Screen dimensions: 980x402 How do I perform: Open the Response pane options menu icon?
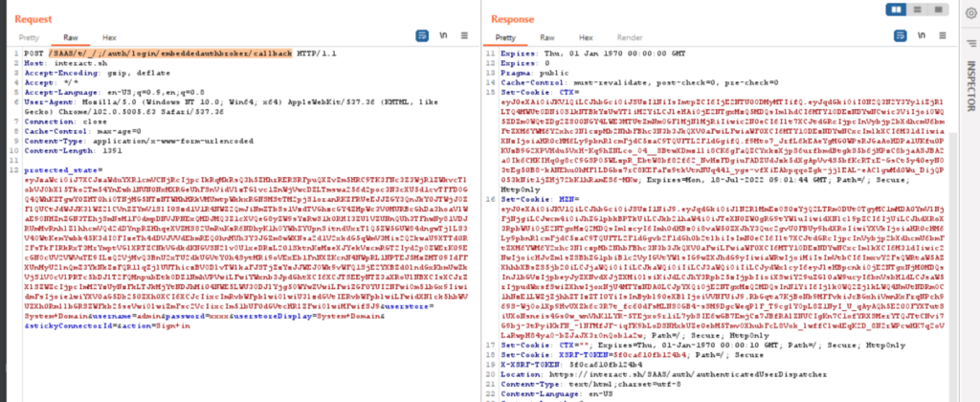point(943,36)
